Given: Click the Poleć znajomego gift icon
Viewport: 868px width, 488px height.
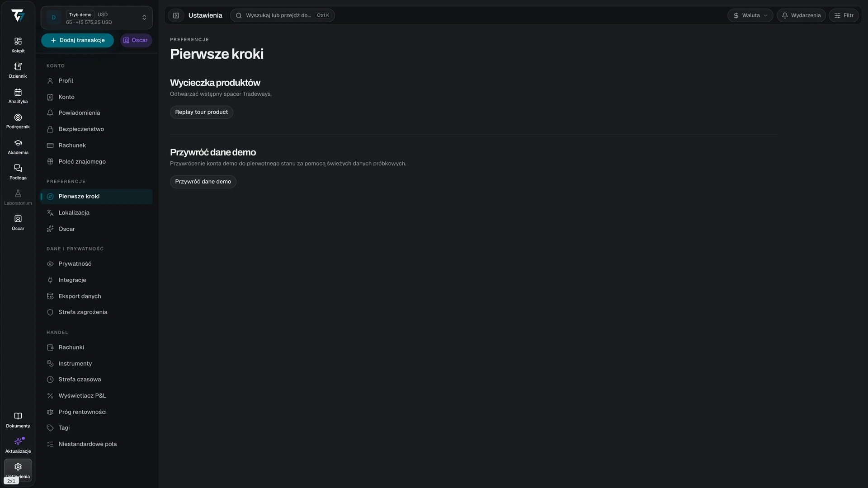Looking at the screenshot, I should pos(50,162).
